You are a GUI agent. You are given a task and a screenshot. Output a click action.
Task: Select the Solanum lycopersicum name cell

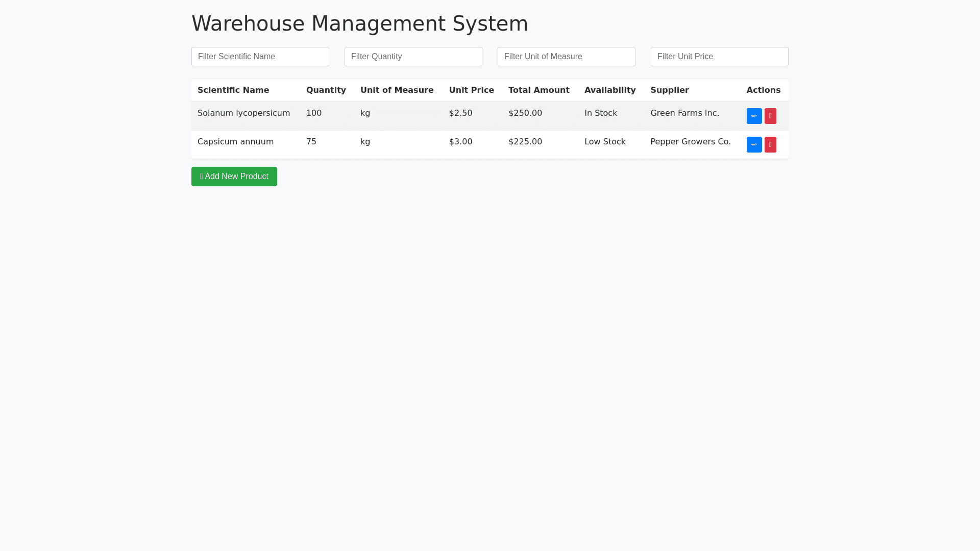243,113
